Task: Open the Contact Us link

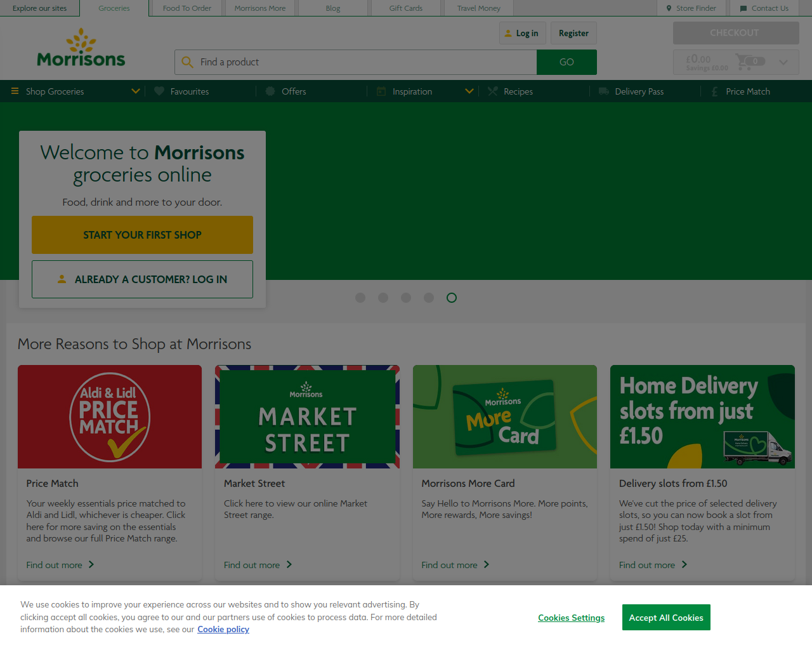Action: coord(764,8)
